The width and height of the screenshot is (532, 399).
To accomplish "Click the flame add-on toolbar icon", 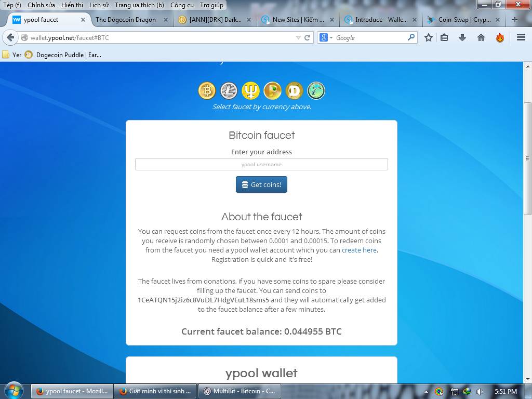I will pos(500,37).
